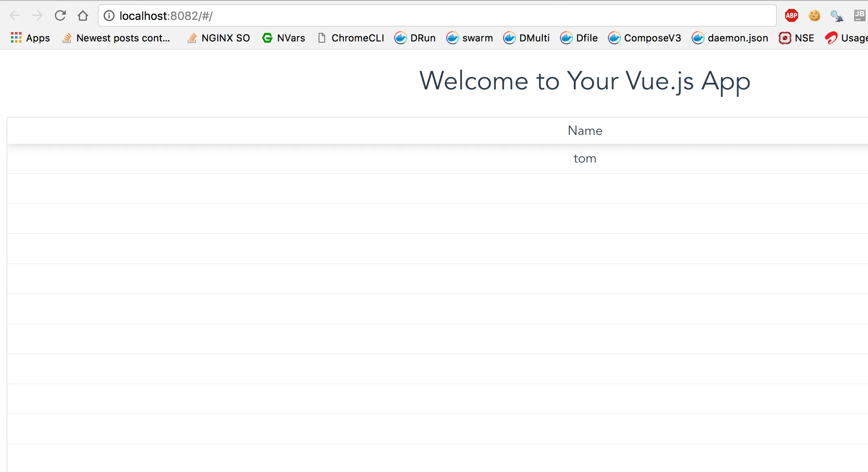
Task: Open the NSE bookmark
Action: pos(796,38)
